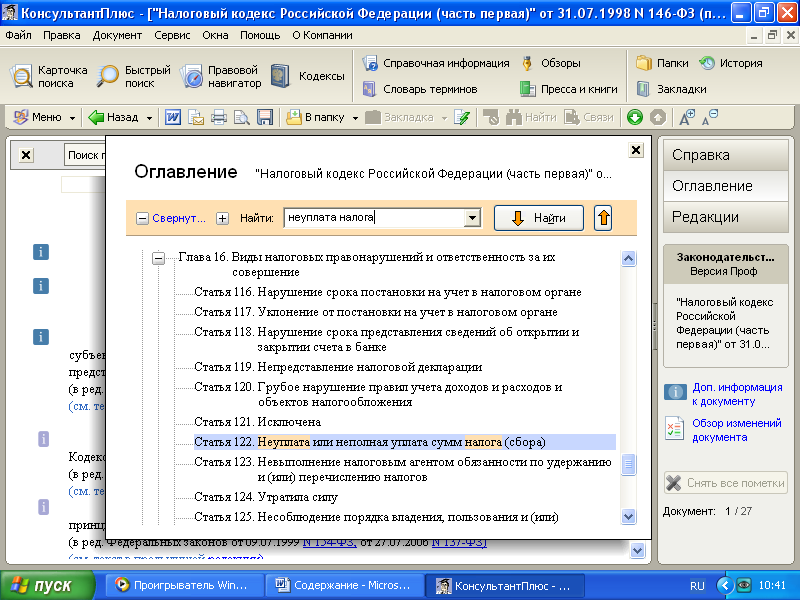This screenshot has width=800, height=600.
Task: Open В папку dropdown arrow
Action: (x=355, y=118)
